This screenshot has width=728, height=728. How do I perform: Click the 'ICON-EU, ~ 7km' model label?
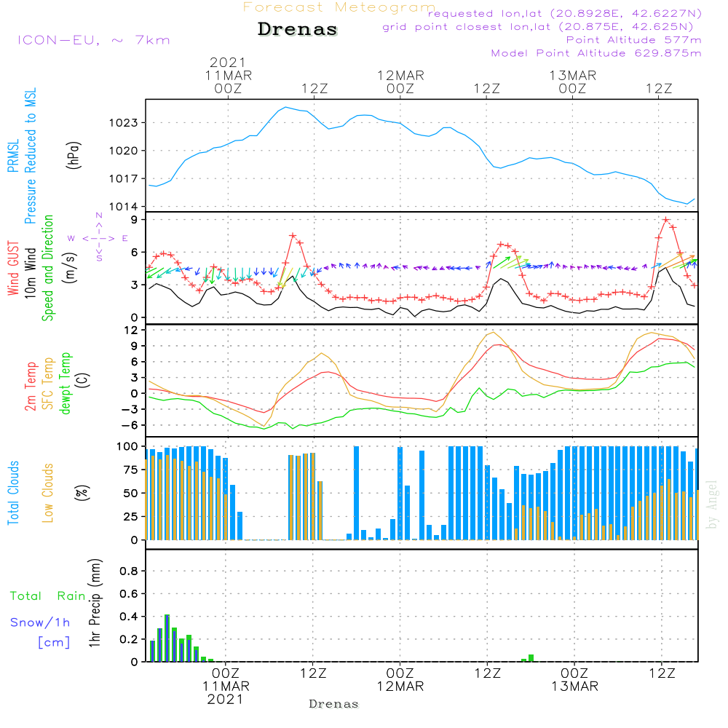point(94,40)
